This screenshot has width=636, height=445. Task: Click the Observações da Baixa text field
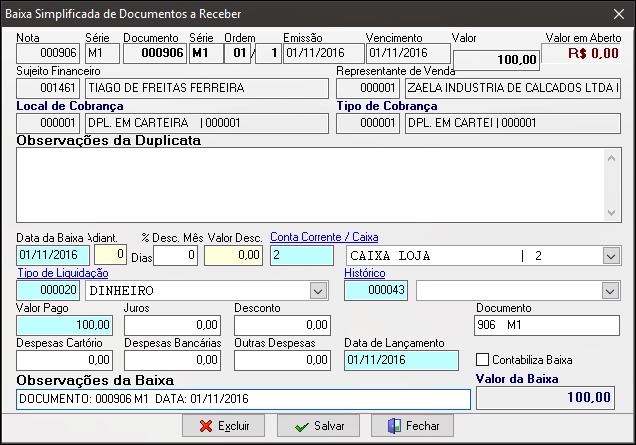tap(243, 399)
